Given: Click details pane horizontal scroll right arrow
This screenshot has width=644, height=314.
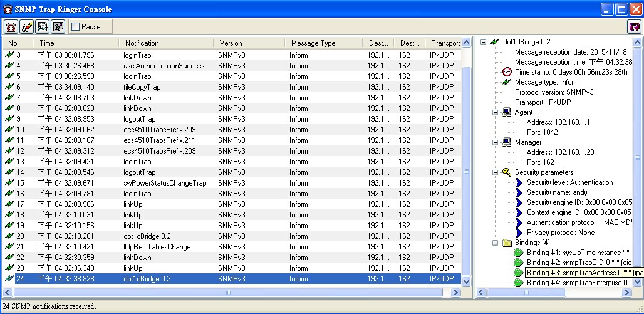Looking at the screenshot, I should (626, 293).
